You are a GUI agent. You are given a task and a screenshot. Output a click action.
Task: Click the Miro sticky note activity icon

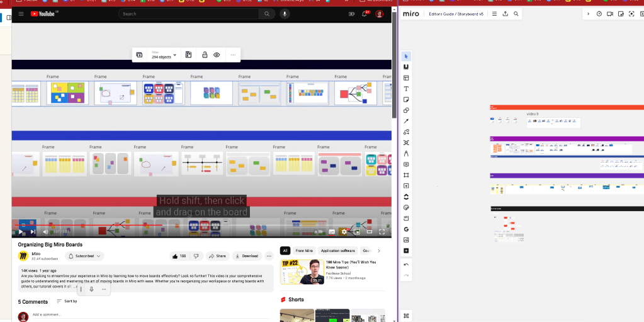pyautogui.click(x=621, y=14)
